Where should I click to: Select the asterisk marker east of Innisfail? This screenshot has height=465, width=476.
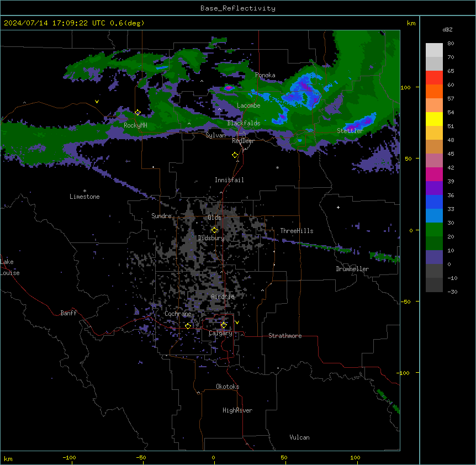pyautogui.click(x=277, y=167)
